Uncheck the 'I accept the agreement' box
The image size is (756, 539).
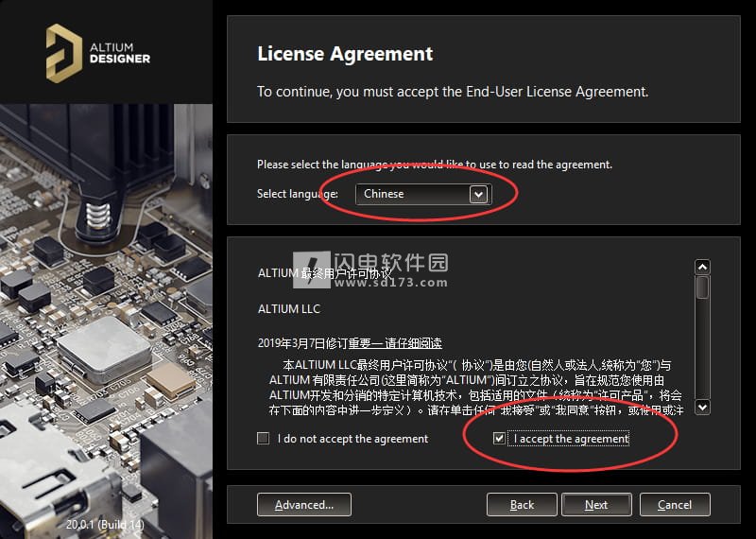click(x=499, y=438)
